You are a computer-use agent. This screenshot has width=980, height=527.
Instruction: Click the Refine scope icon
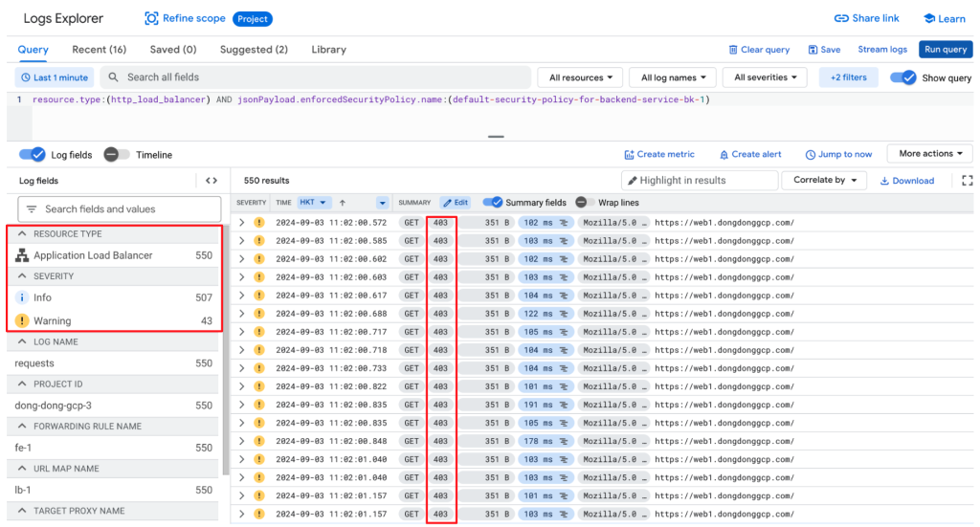pos(151,19)
